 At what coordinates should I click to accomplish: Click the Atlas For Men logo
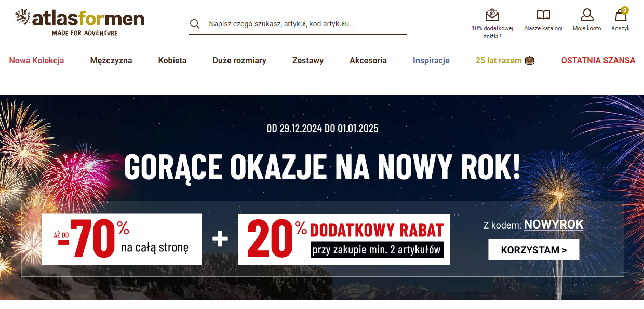tap(79, 22)
